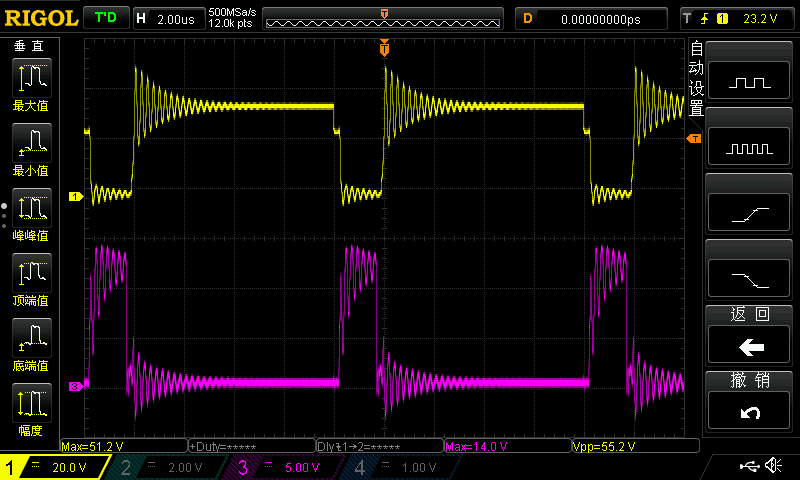Choose the rising edge auto-setup option
Viewport: 800px width, 480px height.
(749, 212)
